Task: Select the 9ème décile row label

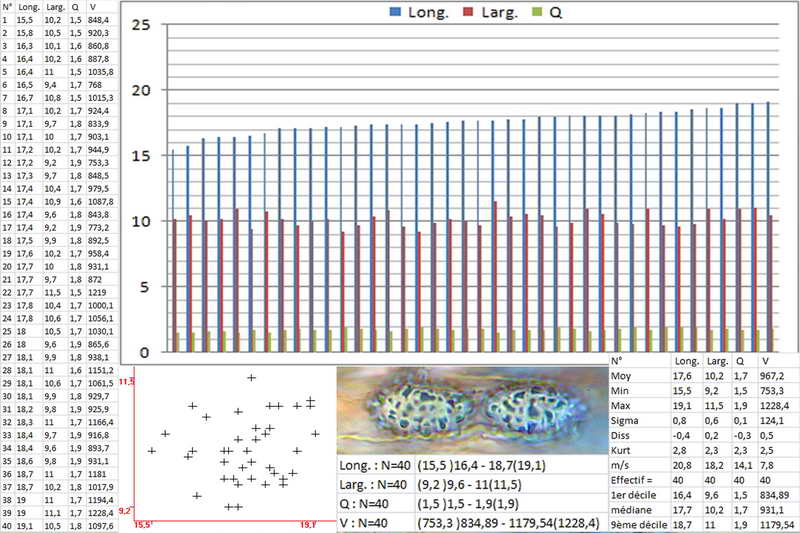Action: pos(638,523)
